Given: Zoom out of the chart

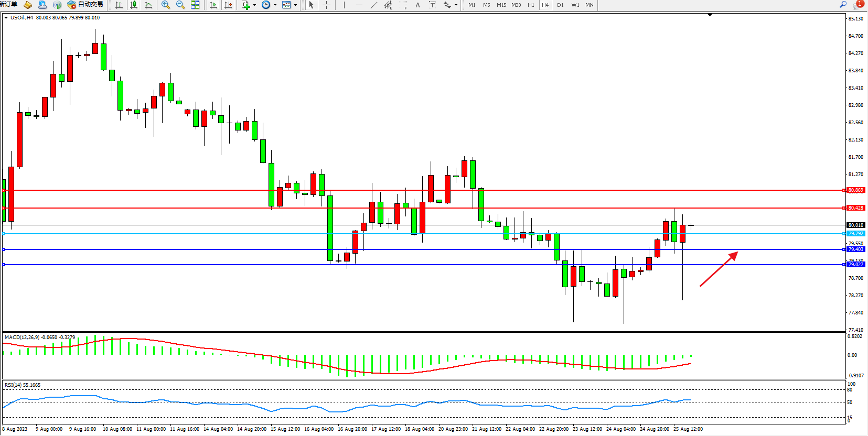Looking at the screenshot, I should (x=180, y=5).
